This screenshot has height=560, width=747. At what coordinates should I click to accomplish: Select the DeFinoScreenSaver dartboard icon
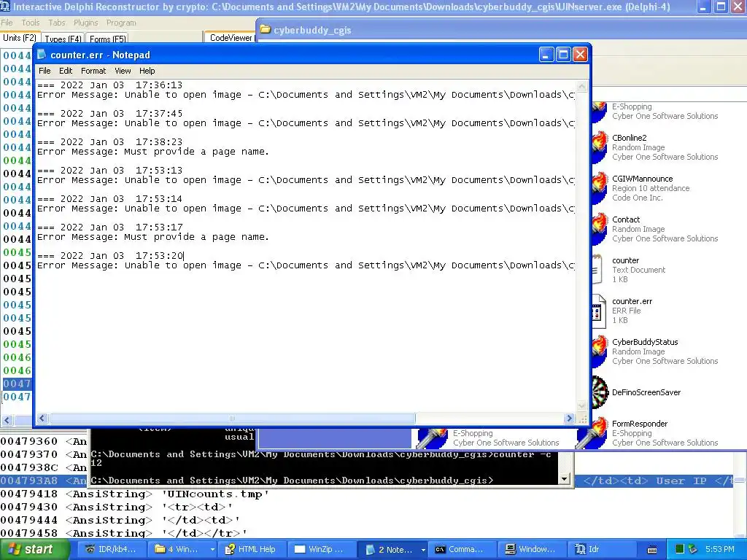tap(600, 392)
